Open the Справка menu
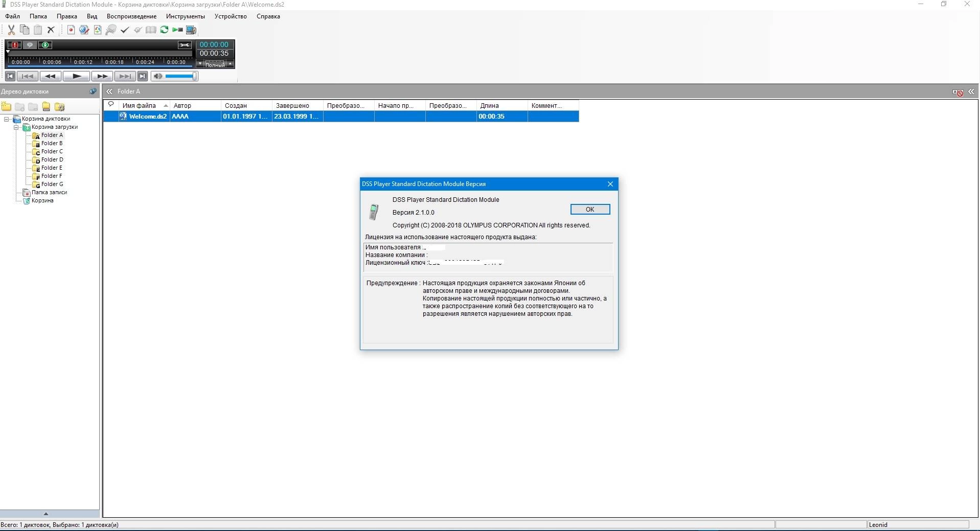This screenshot has width=980, height=531. 268,16
